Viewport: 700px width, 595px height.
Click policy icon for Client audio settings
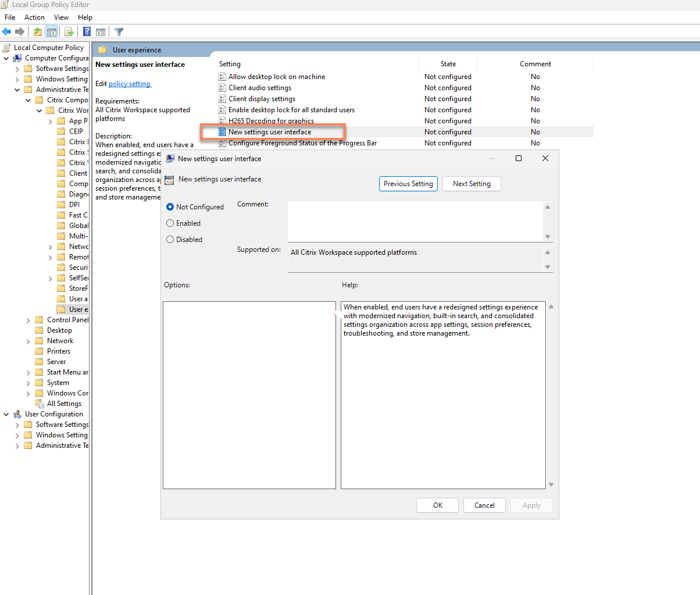tap(222, 88)
